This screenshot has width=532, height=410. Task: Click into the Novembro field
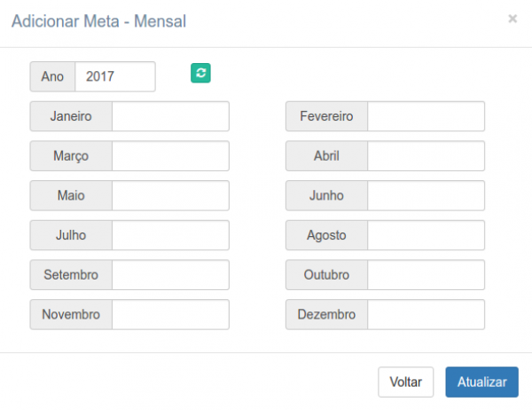(x=170, y=314)
